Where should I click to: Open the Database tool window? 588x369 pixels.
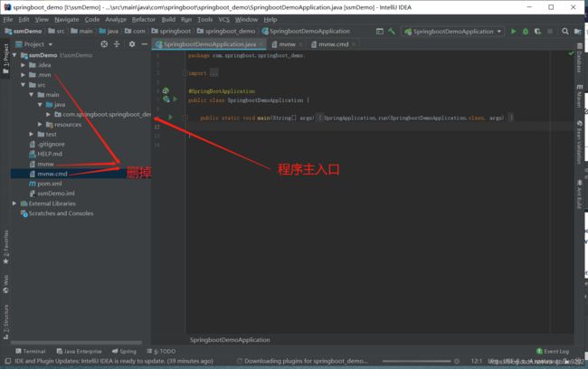(579, 58)
